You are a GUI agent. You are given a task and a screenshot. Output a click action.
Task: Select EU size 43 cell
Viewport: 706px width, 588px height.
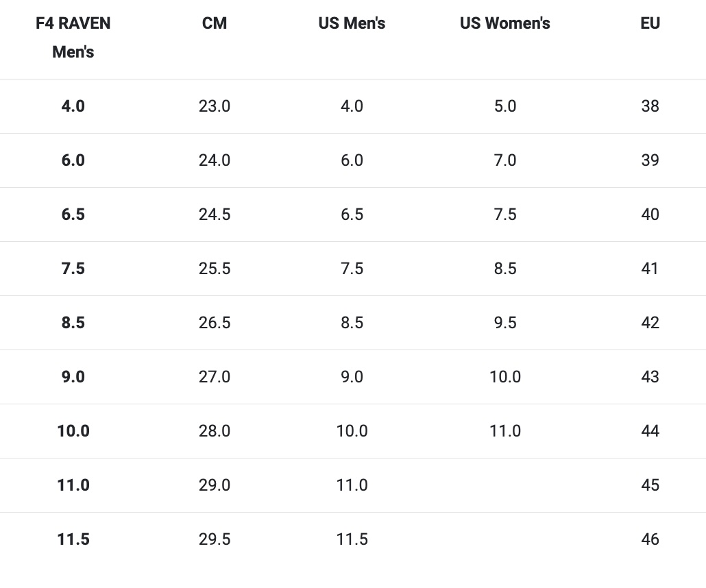[650, 377]
